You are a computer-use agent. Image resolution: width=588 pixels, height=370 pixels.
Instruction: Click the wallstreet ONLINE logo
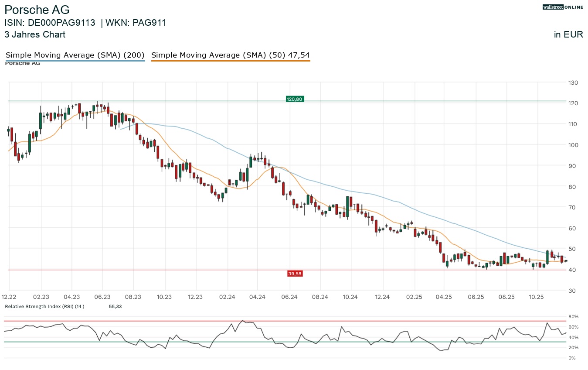pos(563,7)
